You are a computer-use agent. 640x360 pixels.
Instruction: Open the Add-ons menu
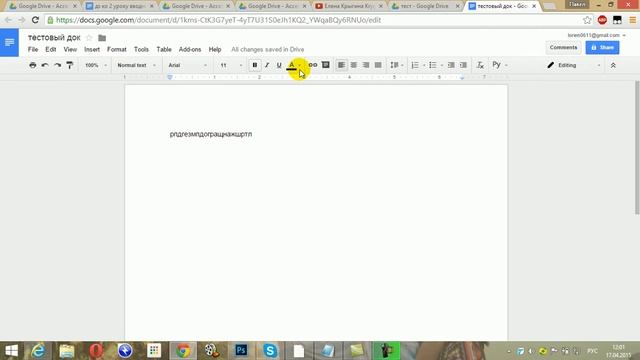[x=190, y=49]
